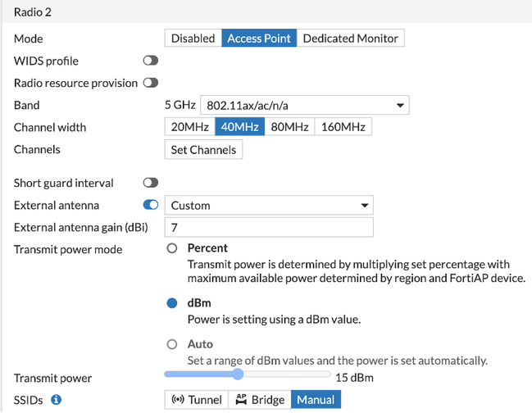
Task: Click the Set Channels button
Action: (203, 150)
